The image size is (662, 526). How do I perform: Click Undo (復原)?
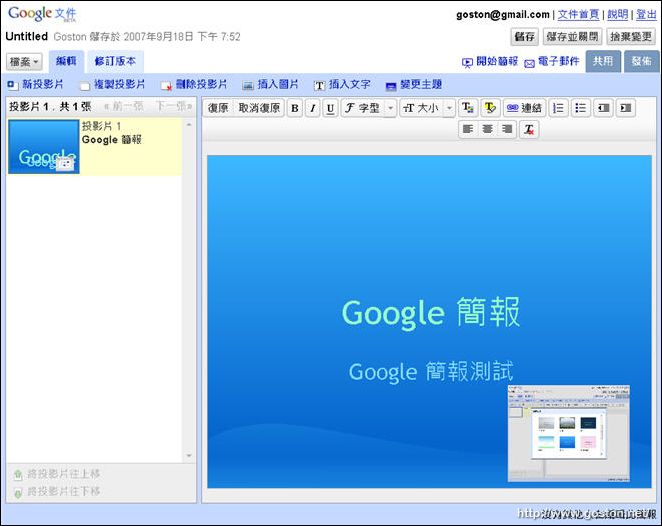point(218,108)
